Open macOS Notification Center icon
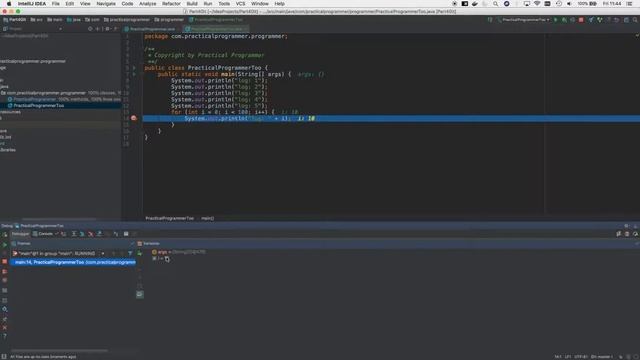 (x=630, y=4)
